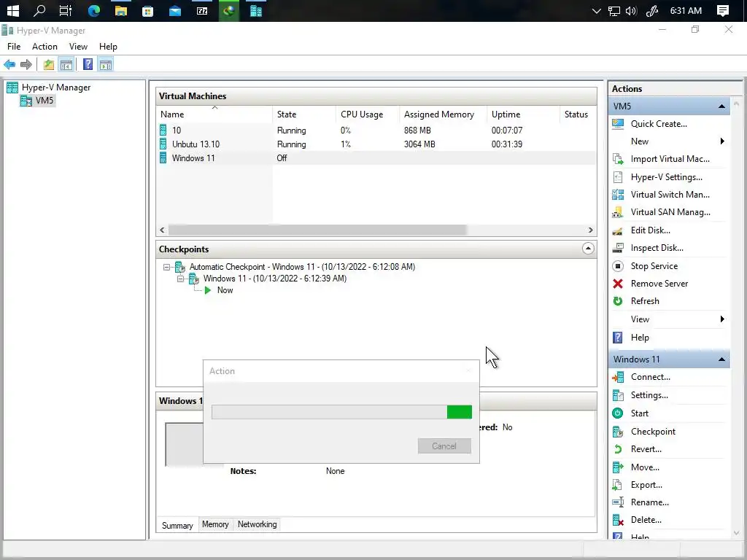747x560 pixels.
Task: Click the Virtual Switch Manager icon
Action: click(618, 194)
